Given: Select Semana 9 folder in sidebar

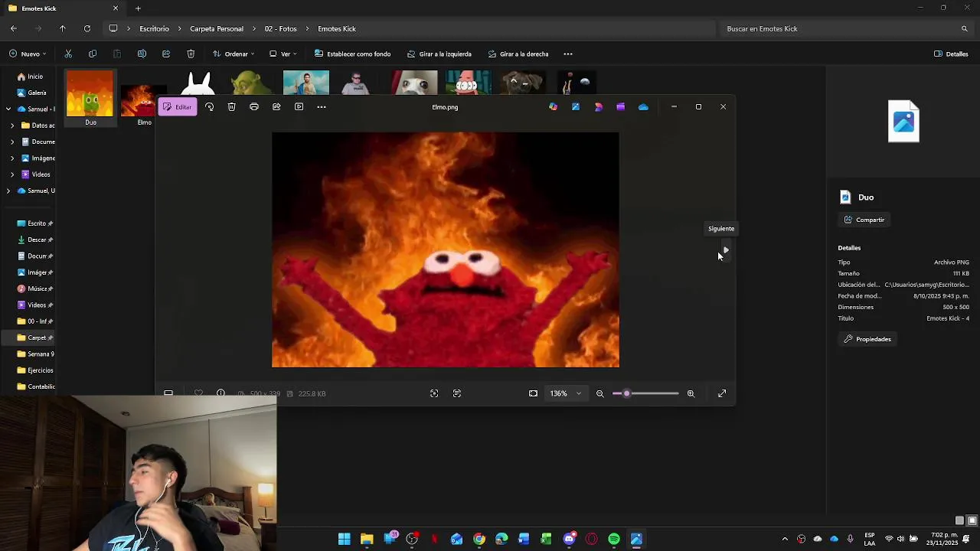Looking at the screenshot, I should pos(35,354).
